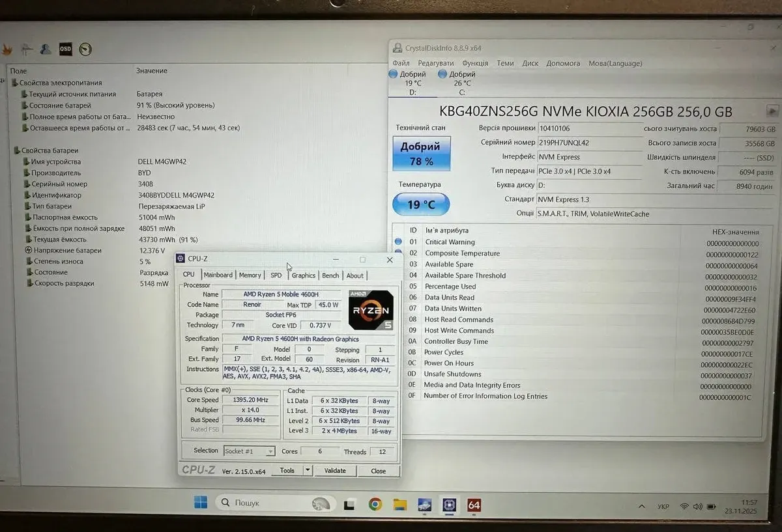Open the Функція menu in CrystalDiskInfo
The image size is (782, 532).
pyautogui.click(x=474, y=63)
